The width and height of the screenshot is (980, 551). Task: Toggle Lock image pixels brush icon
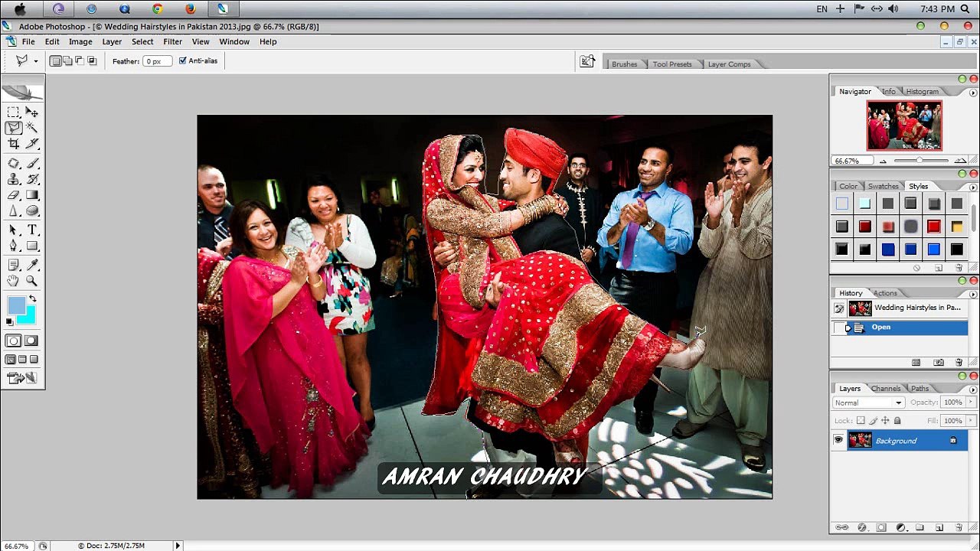873,421
